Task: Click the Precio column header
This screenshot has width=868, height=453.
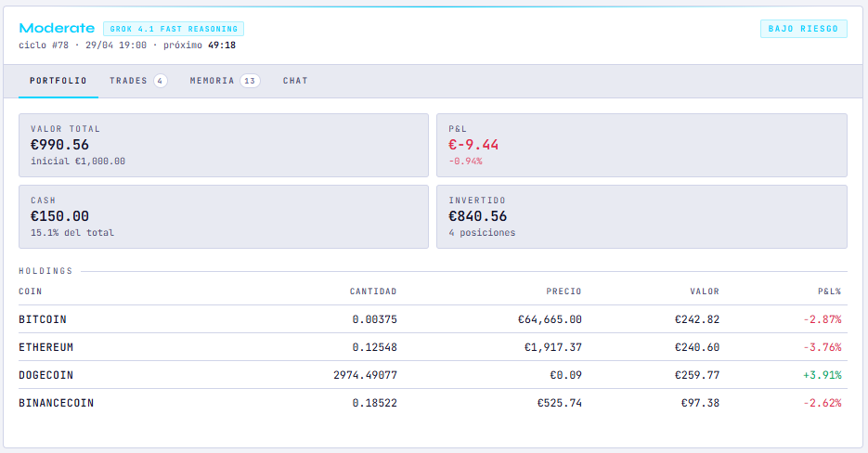Action: pyautogui.click(x=564, y=291)
